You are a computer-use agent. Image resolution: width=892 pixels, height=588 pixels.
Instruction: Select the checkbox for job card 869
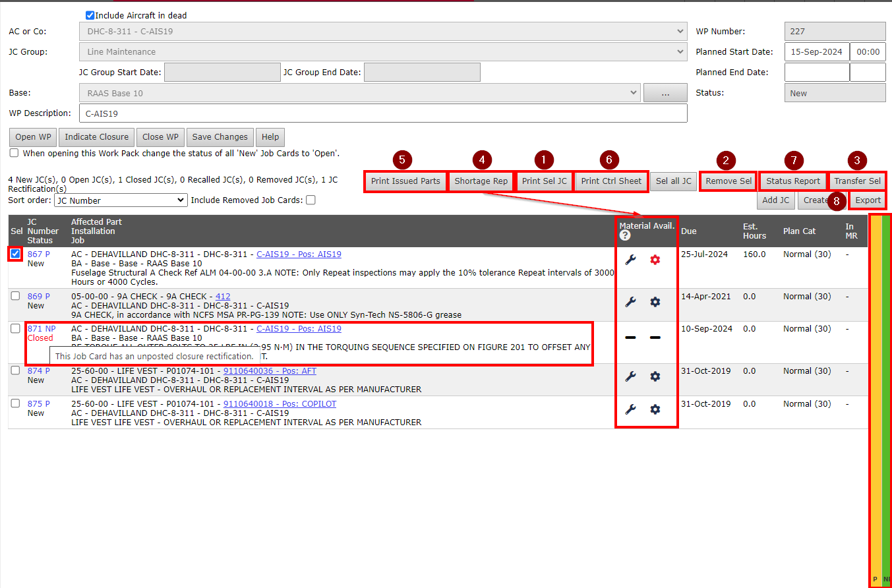pos(16,297)
